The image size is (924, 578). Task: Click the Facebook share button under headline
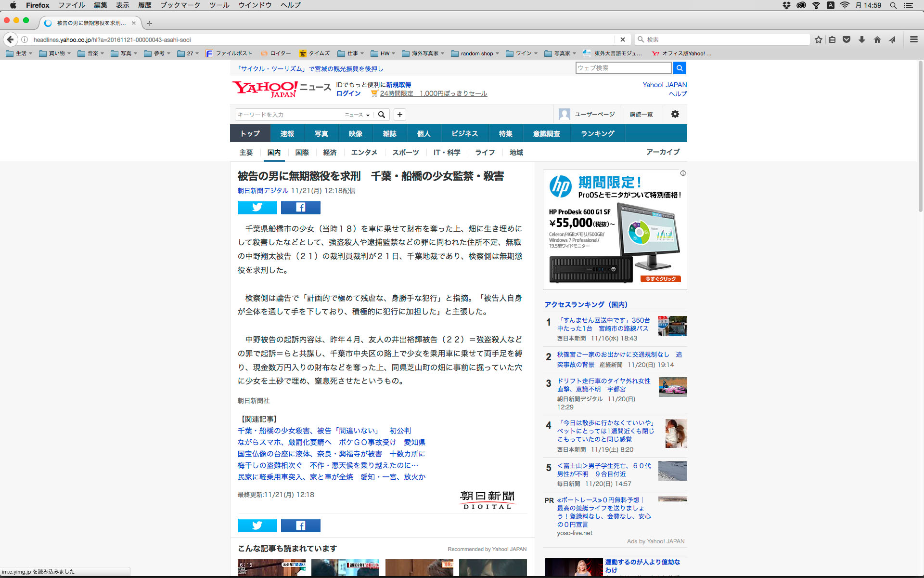(300, 207)
